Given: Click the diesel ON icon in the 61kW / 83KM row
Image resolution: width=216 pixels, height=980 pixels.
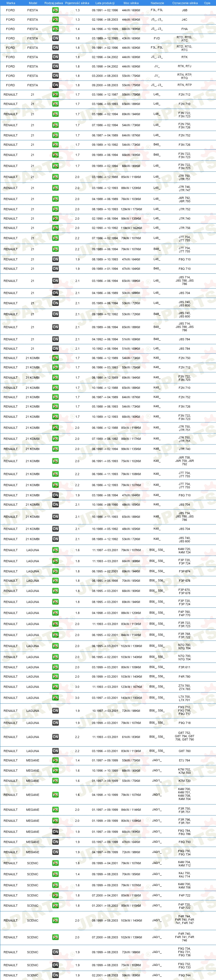Looking at the screenshot, I should coord(55,737).
